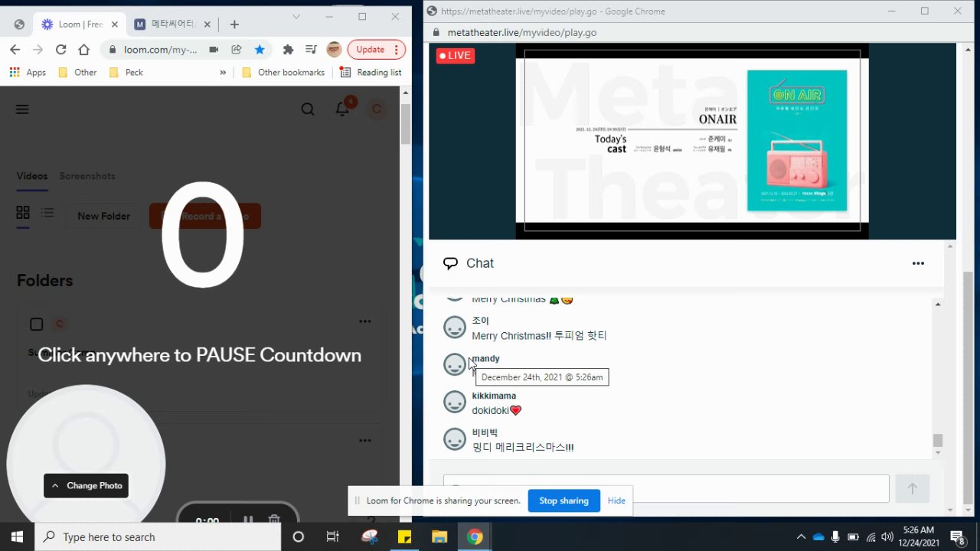Switch to grid view in Loom
The height and width of the screenshot is (551, 980).
(23, 213)
